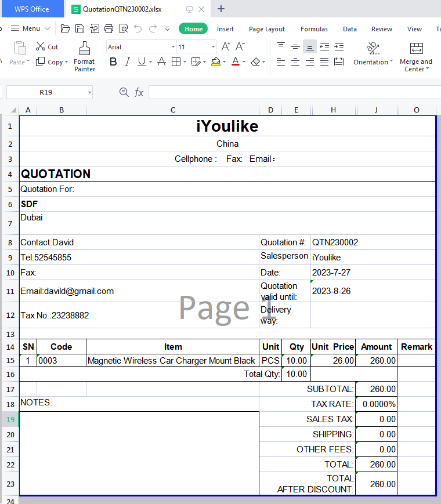
Task: Save the workbook using the floppy disk icon
Action: 79,28
